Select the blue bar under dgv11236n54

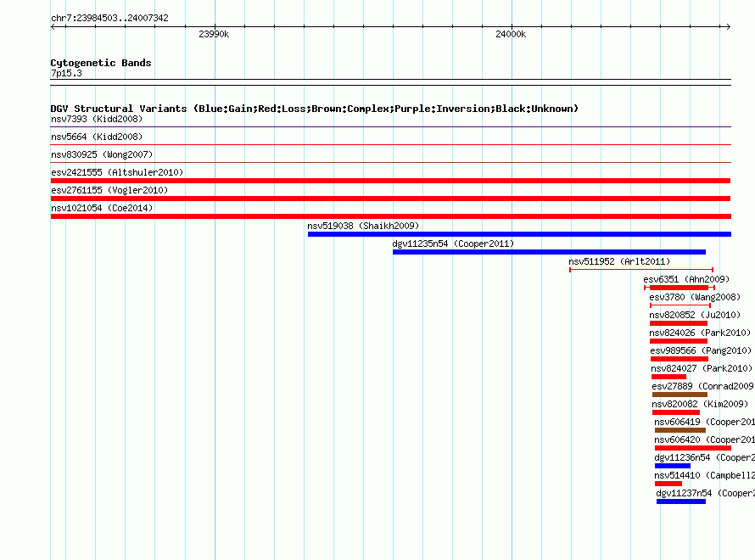(x=673, y=466)
